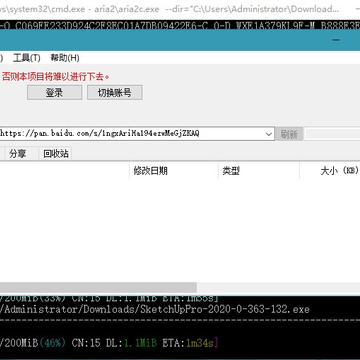
Task: Expand the URL address dropdown arrow
Action: [269, 134]
